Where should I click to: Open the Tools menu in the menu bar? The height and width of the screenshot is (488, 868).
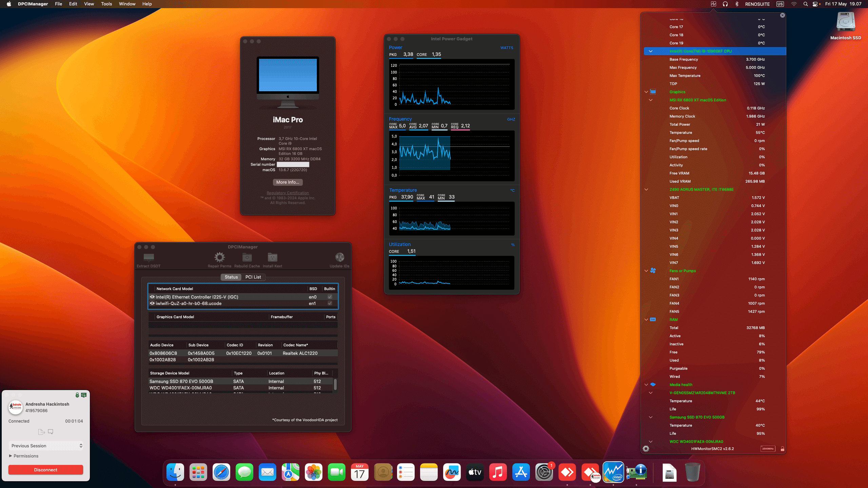pos(106,4)
